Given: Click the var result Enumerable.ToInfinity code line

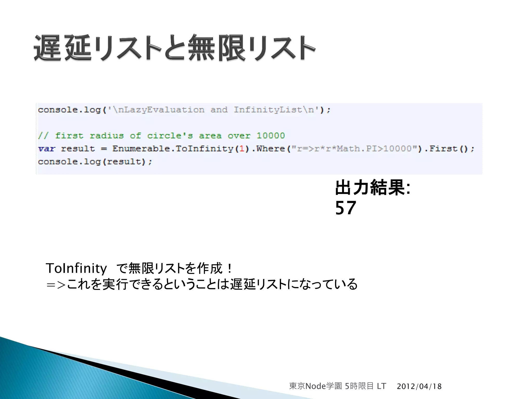Looking at the screenshot, I should tap(256, 149).
